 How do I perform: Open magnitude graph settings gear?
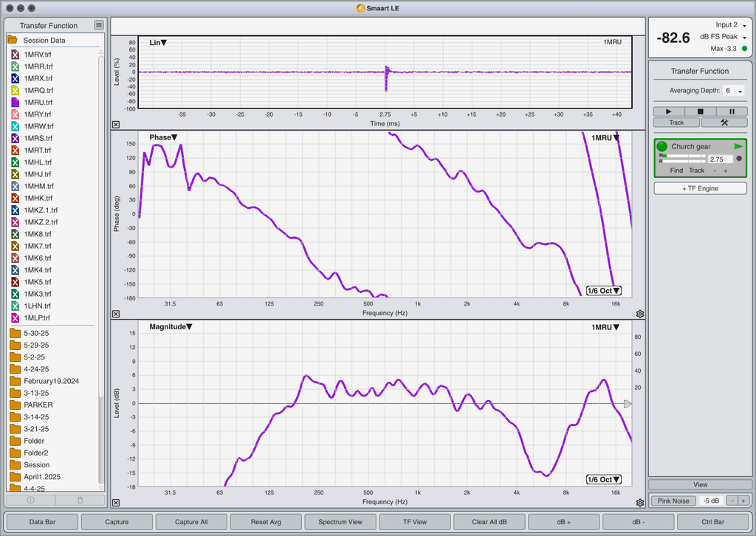pyautogui.click(x=640, y=503)
